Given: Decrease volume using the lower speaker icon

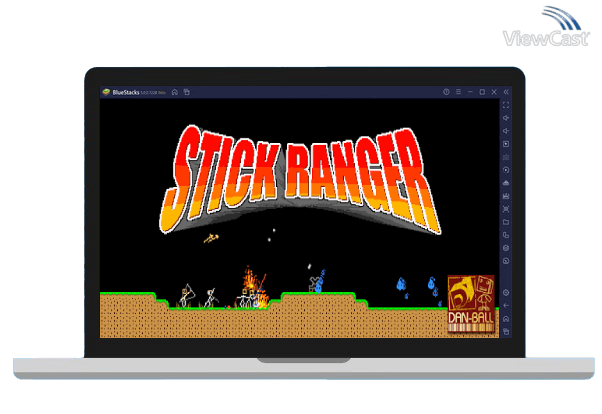Looking at the screenshot, I should click(506, 131).
